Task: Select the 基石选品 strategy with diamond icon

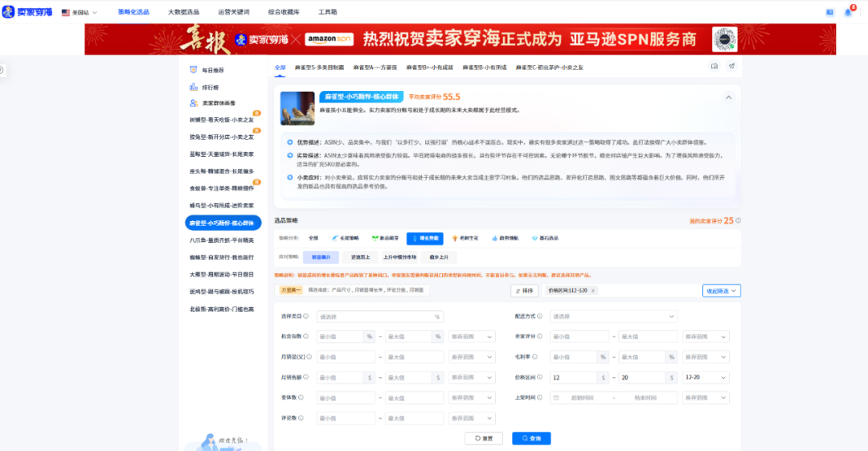Action: coord(545,238)
